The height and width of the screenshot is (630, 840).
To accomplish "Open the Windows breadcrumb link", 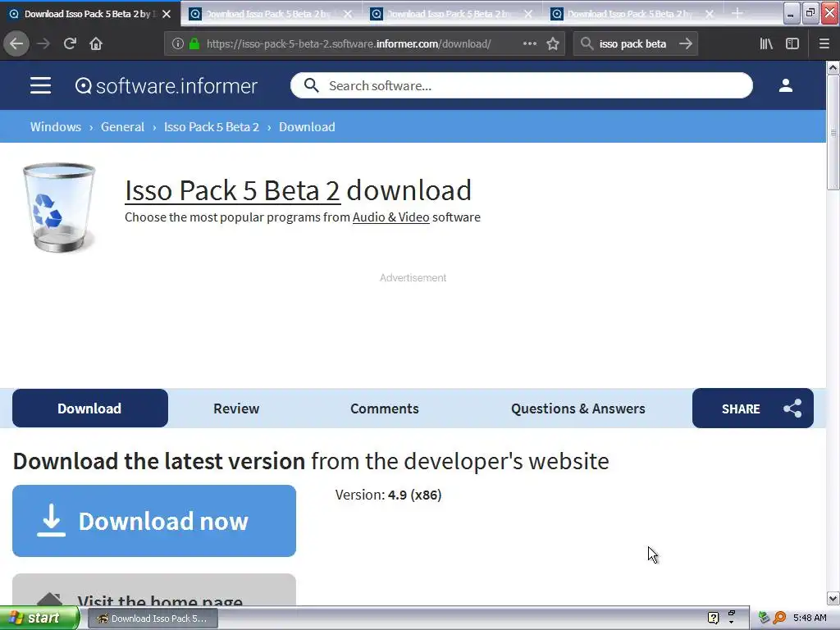I will [x=56, y=127].
